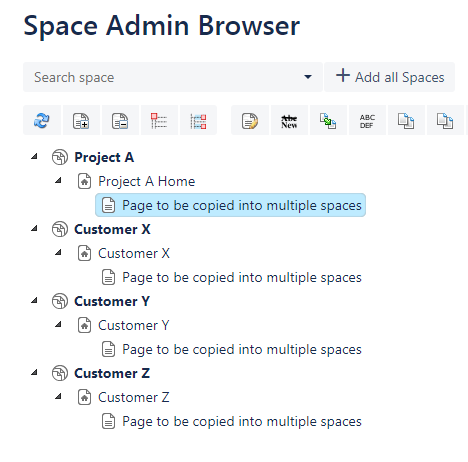Select the copied page under Customer X
Image resolution: width=468 pixels, height=462 pixels.
click(242, 277)
